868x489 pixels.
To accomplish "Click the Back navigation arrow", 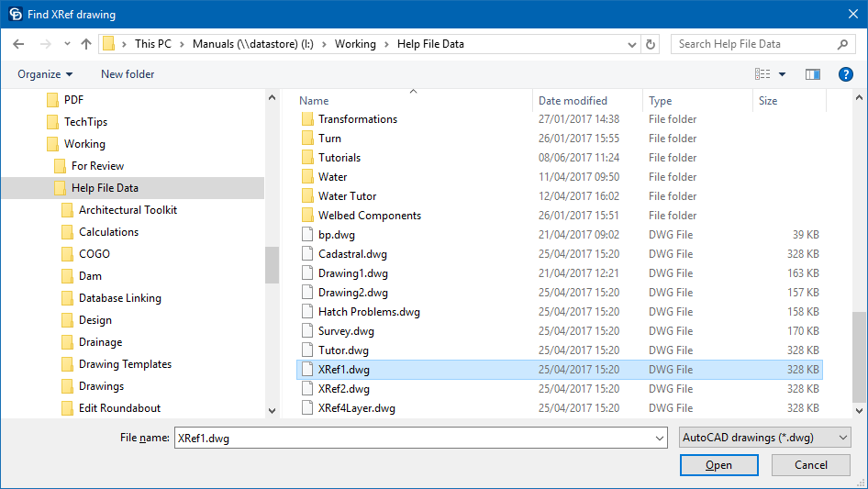I will pos(18,44).
